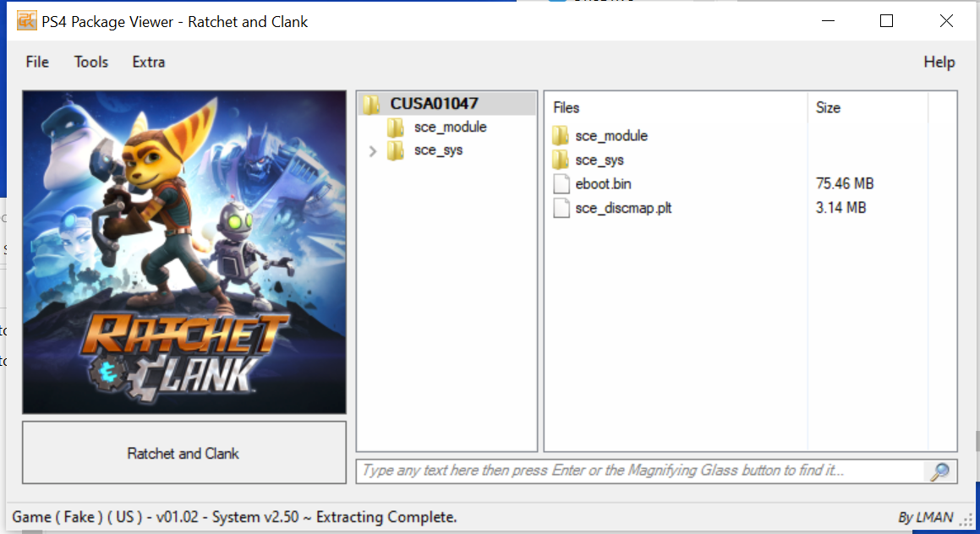
Task: Minimize the PS4 Package Viewer window
Action: coord(828,20)
